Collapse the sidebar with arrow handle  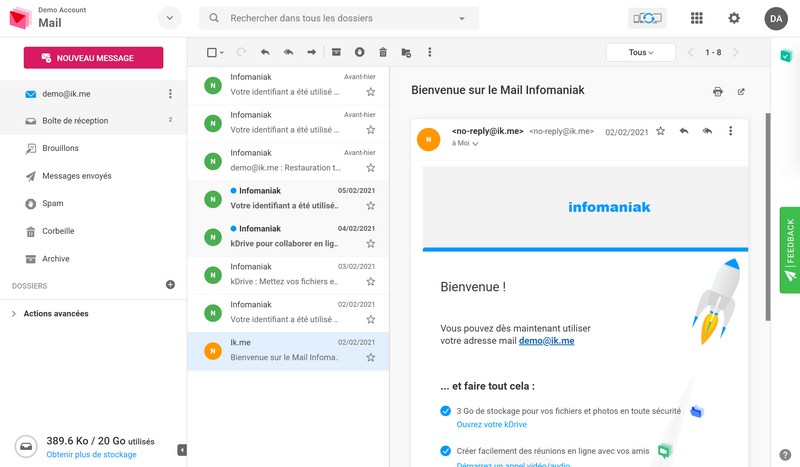coord(182,450)
